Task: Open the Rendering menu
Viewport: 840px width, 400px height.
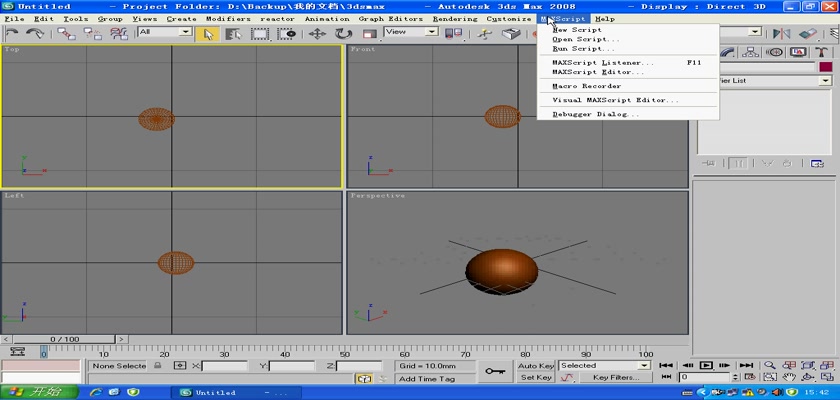Action: pyautogui.click(x=455, y=19)
